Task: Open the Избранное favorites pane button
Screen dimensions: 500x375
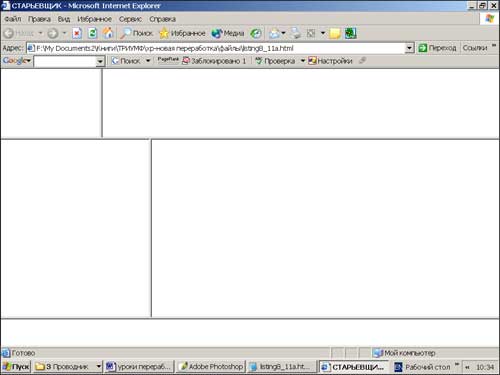Action: click(182, 33)
